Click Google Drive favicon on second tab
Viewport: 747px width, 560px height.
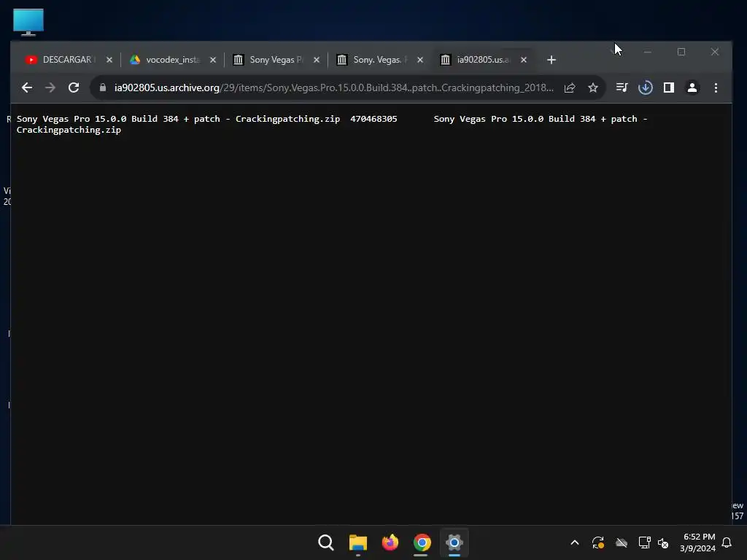point(135,60)
